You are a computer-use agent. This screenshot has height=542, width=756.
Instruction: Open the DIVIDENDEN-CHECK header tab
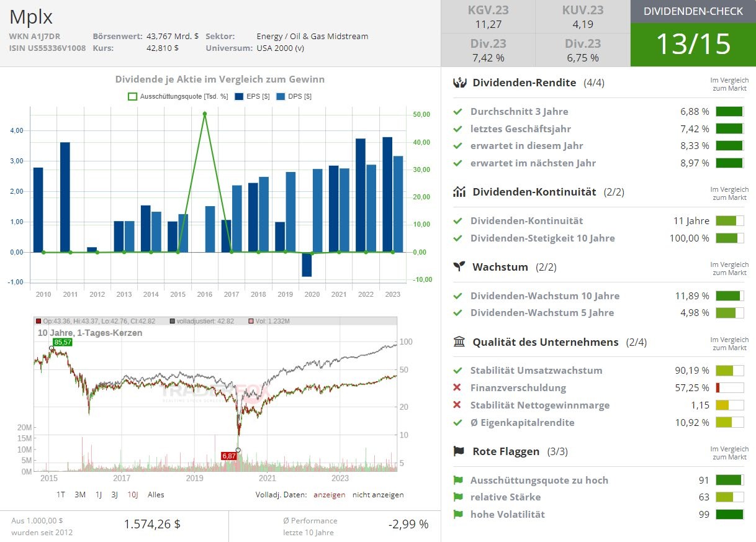click(693, 11)
